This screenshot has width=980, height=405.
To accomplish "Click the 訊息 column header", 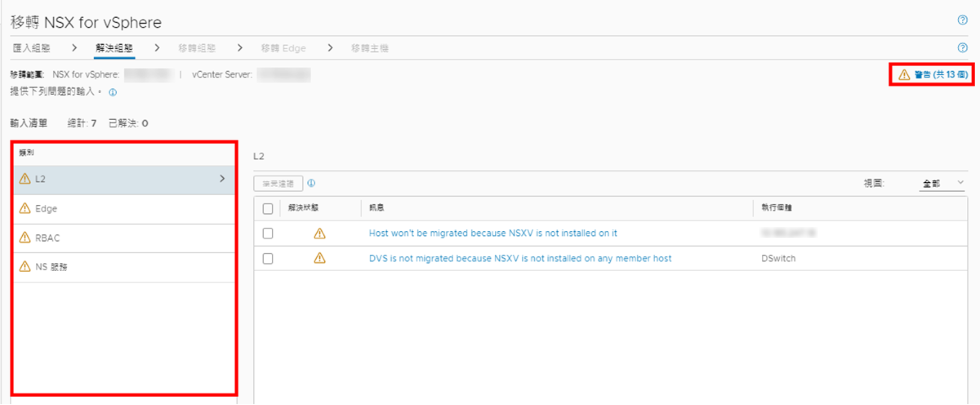I will coord(376,208).
